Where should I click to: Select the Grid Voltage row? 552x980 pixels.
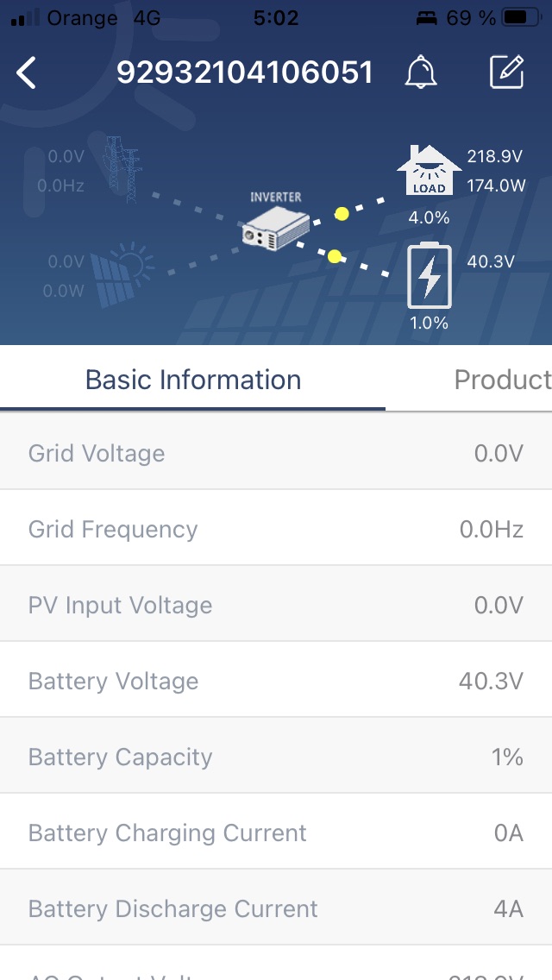(276, 453)
